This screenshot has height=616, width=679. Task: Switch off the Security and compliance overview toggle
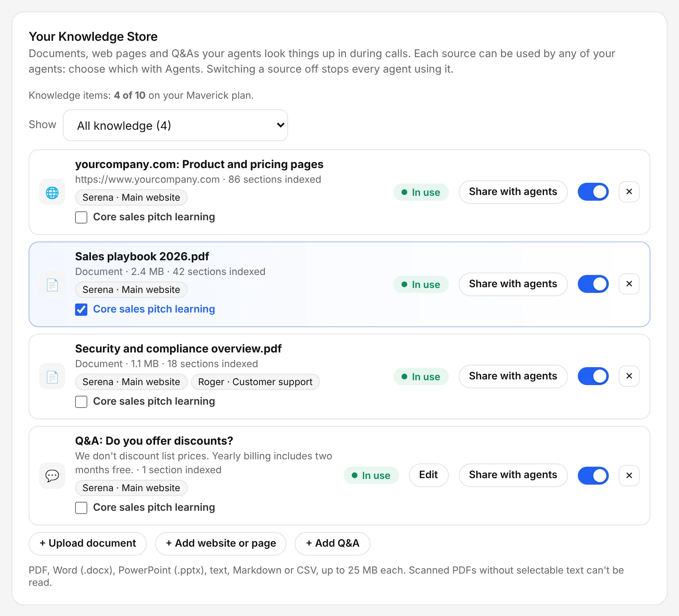[x=593, y=376]
